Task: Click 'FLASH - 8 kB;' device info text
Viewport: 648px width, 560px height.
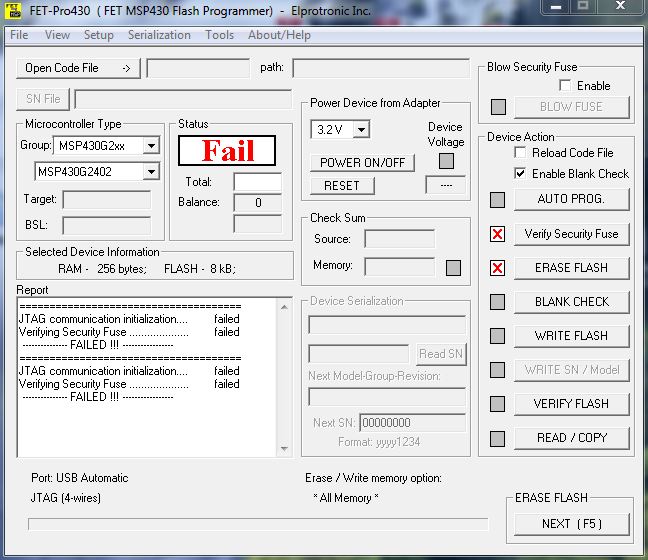Action: coord(200,269)
